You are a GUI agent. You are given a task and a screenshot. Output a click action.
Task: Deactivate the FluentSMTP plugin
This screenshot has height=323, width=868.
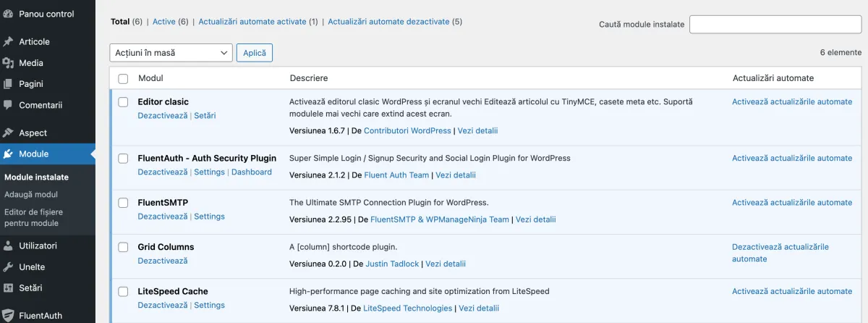(162, 217)
